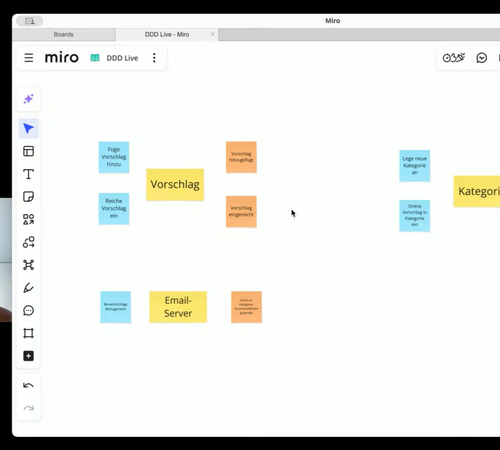Select the sticky note tool
Viewport: 500px width, 450px height.
[x=29, y=197]
